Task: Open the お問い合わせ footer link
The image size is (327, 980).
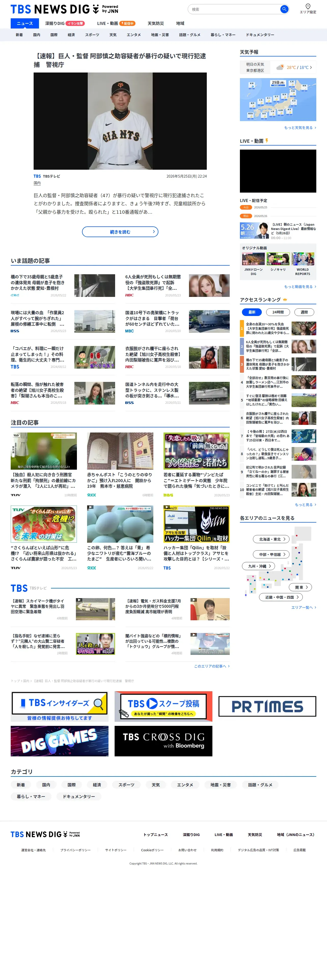Action: click(187, 850)
